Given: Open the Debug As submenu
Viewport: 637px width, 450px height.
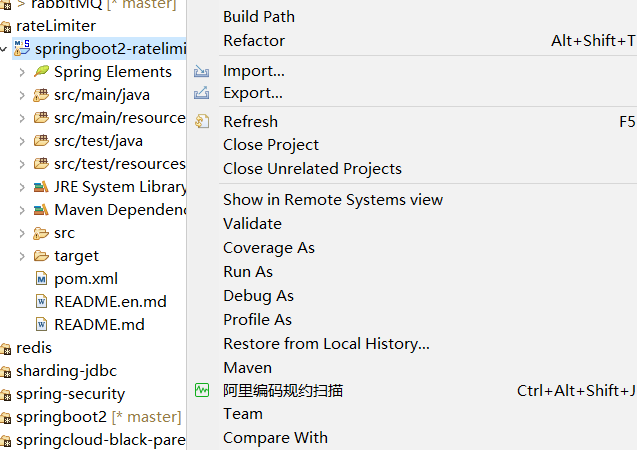Looking at the screenshot, I should tap(258, 296).
